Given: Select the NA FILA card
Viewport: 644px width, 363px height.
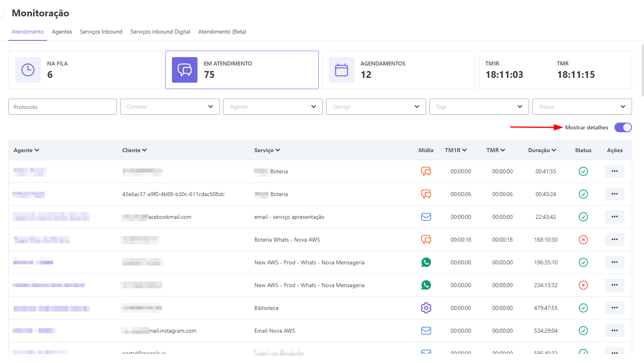Looking at the screenshot, I should pos(85,70).
